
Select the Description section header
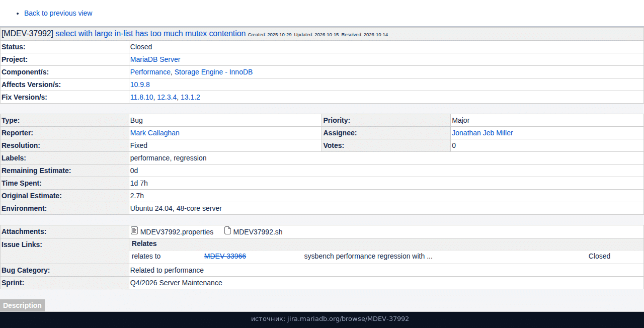[x=22, y=305]
